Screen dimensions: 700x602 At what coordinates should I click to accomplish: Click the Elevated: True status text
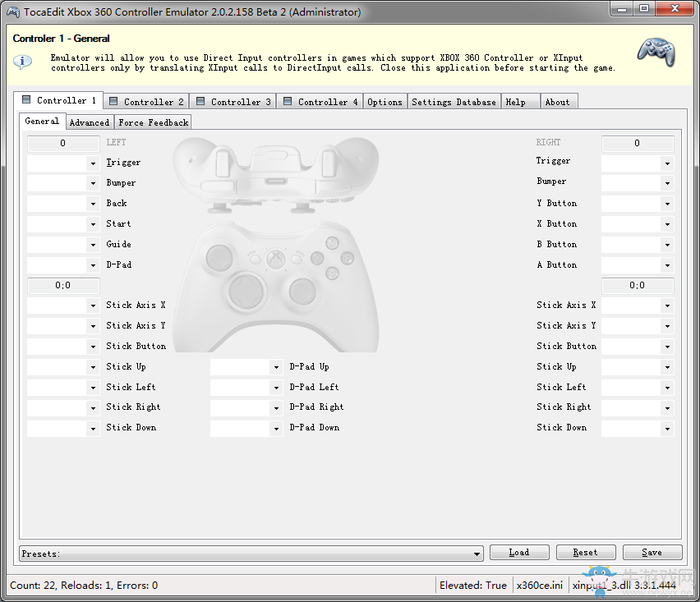tap(472, 585)
